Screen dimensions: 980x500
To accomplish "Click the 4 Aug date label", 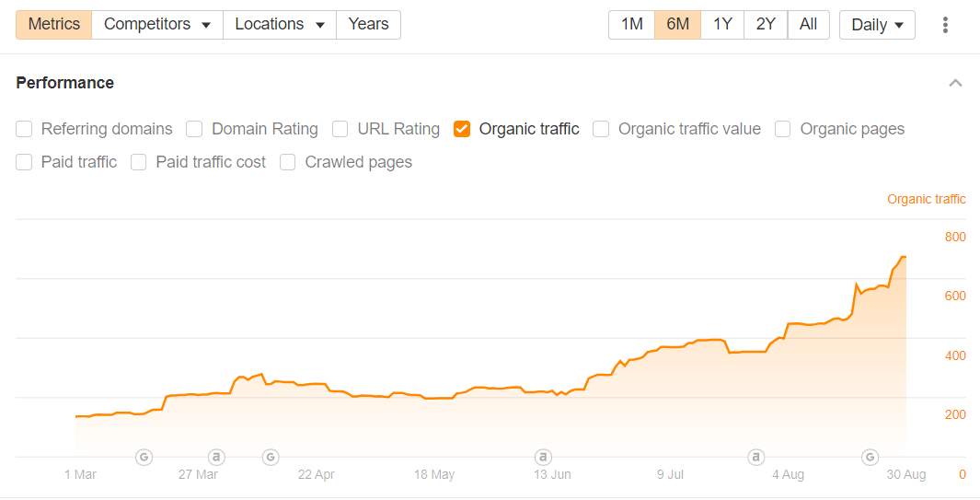I will (x=788, y=474).
